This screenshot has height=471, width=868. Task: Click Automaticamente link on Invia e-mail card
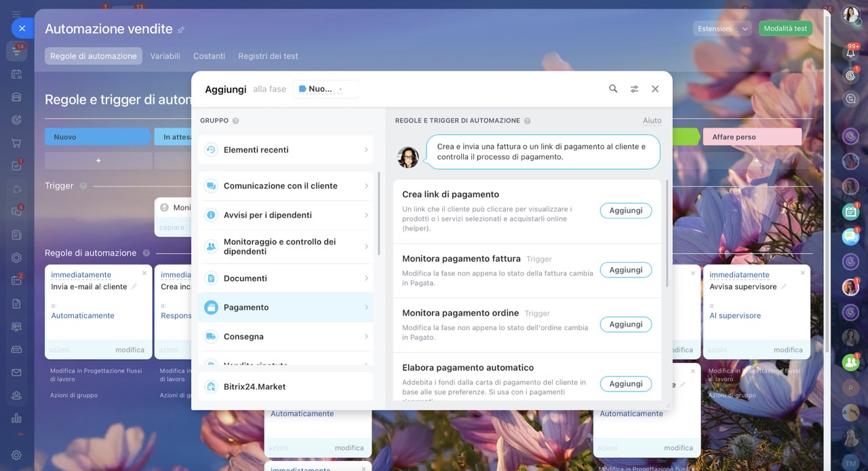coord(83,316)
